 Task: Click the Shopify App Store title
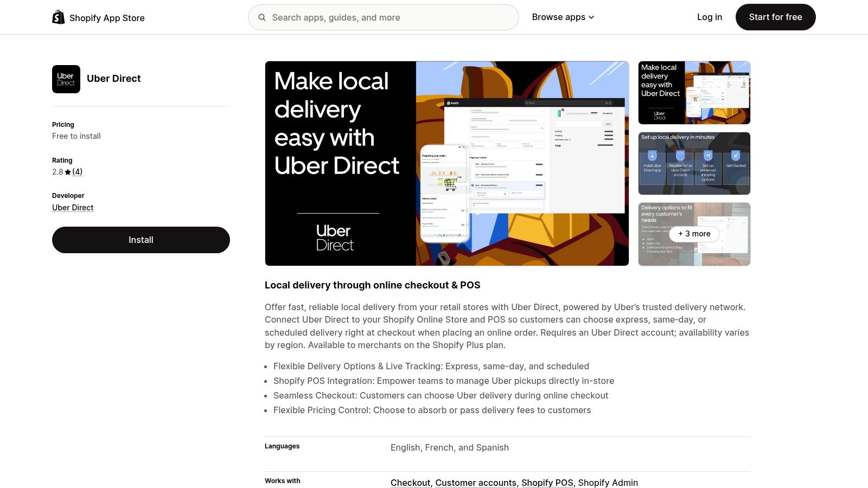(107, 18)
